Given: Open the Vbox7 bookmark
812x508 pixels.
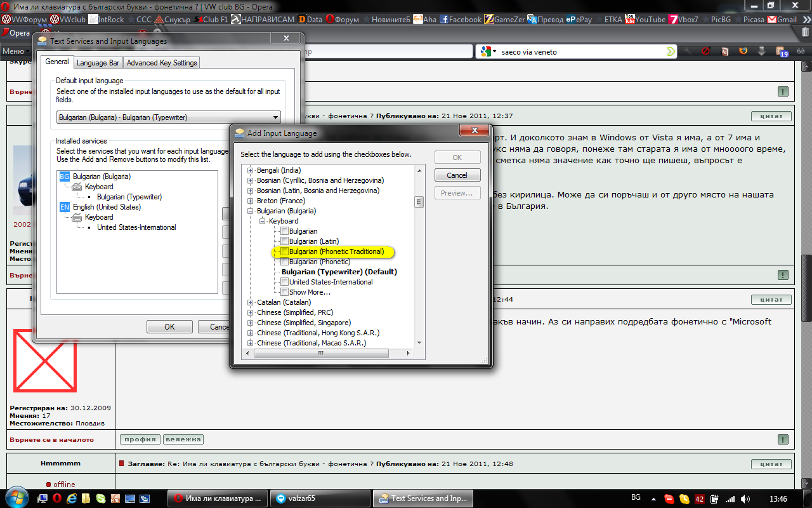Looking at the screenshot, I should 684,19.
